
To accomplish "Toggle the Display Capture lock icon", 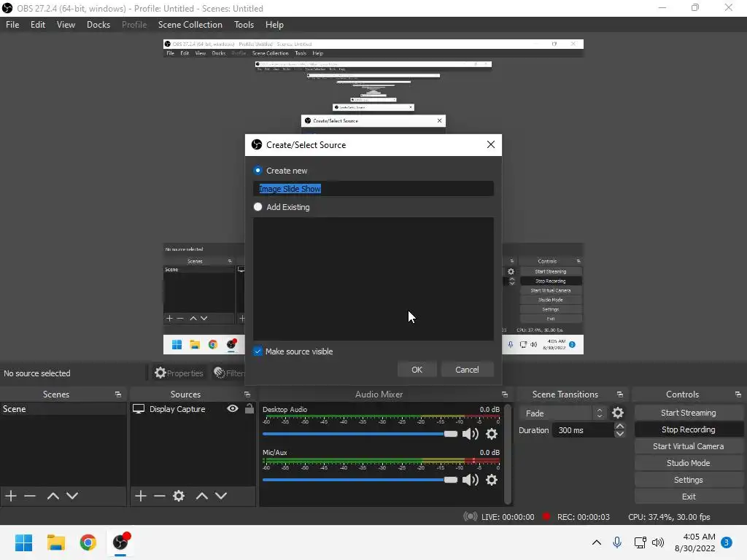I will pyautogui.click(x=249, y=408).
